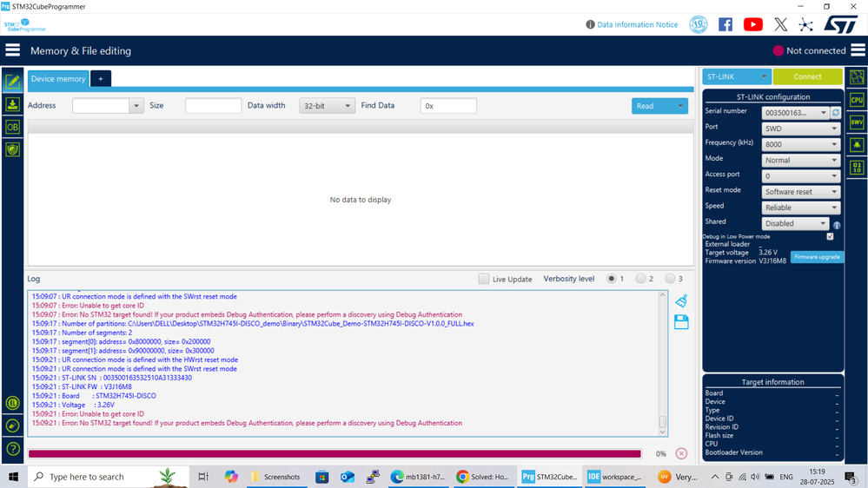Open the topmost icon in the right sidebar
This screenshot has width=868, height=488.
tap(857, 77)
